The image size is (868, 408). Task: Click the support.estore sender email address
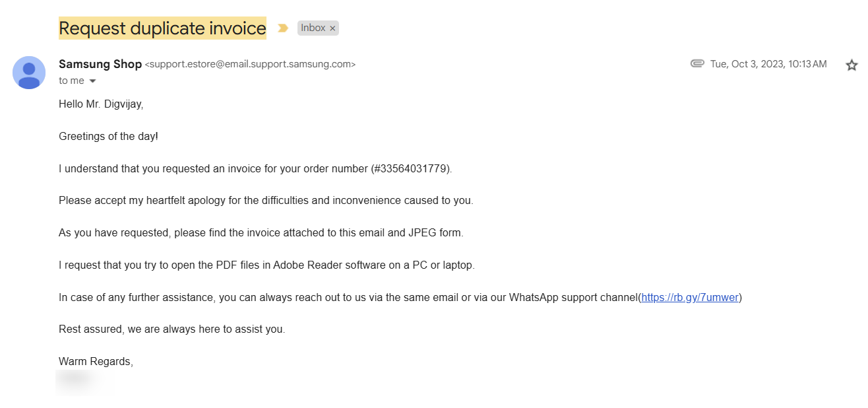pyautogui.click(x=250, y=65)
